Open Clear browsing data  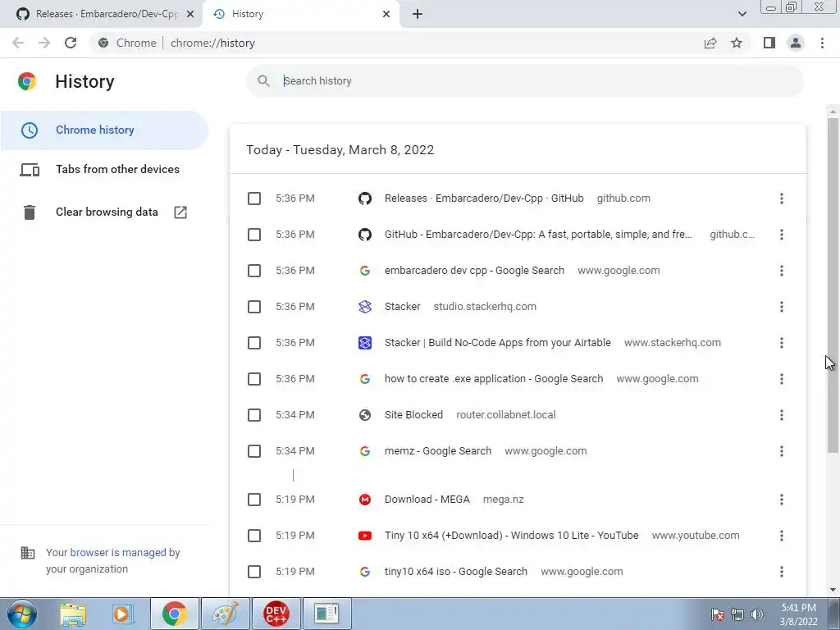104,212
